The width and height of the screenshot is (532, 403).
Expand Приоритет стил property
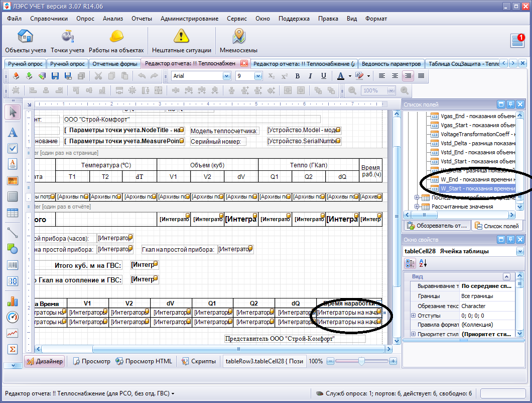click(413, 334)
